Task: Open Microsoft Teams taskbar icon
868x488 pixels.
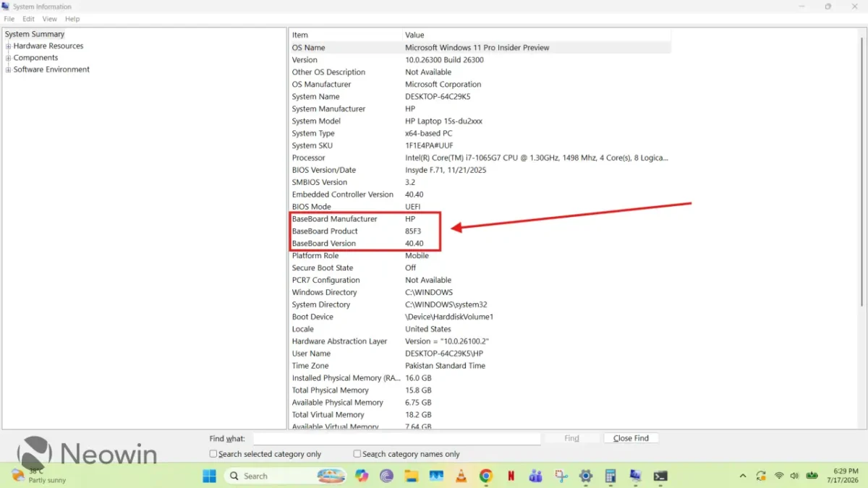Action: pos(535,476)
